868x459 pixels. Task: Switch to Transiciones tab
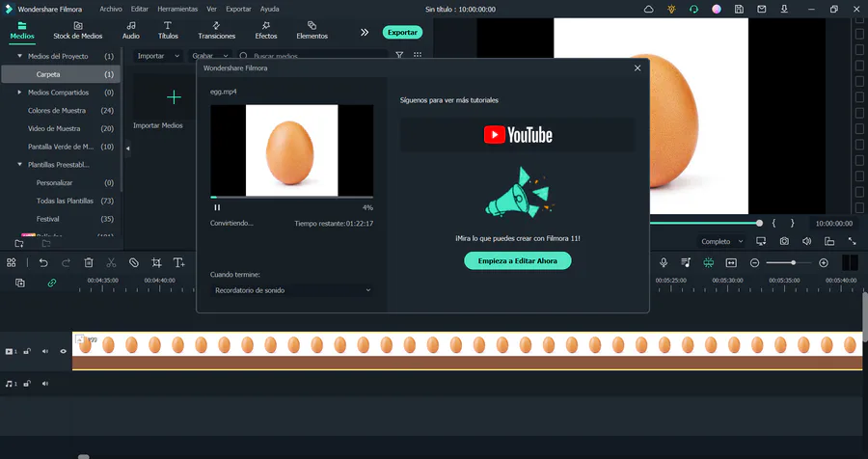(x=216, y=31)
